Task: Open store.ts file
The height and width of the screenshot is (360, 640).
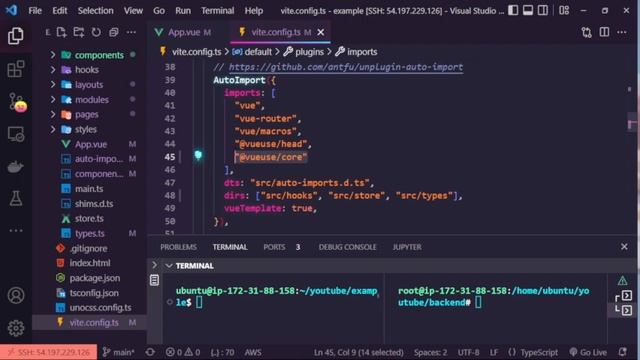Action: click(89, 218)
